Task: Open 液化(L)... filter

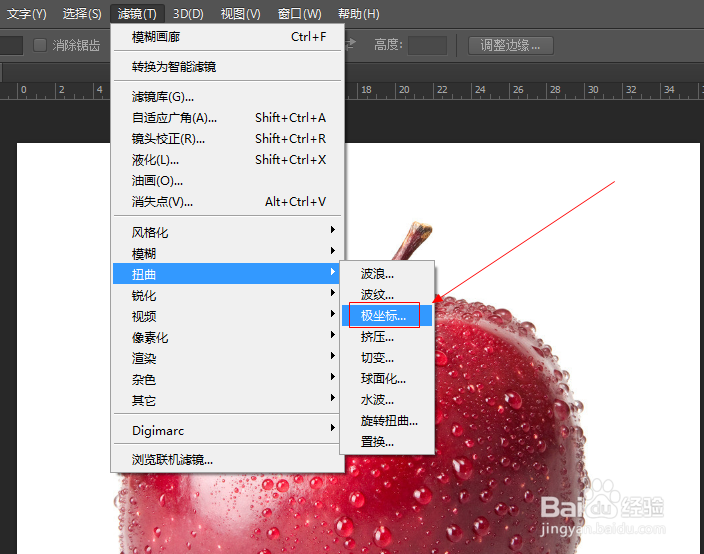Action: tap(229, 160)
